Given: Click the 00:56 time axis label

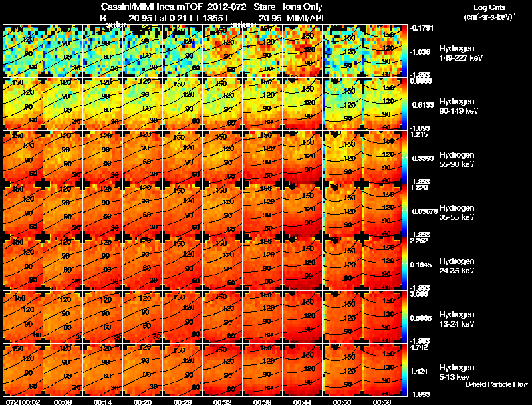Looking at the screenshot, I should pos(382,402).
